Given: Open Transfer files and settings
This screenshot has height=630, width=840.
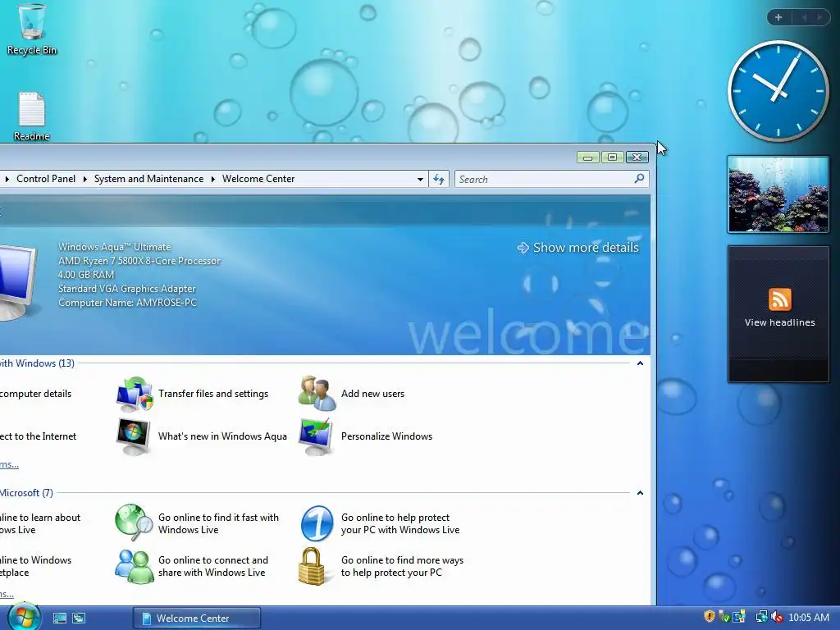Looking at the screenshot, I should click(x=213, y=394).
